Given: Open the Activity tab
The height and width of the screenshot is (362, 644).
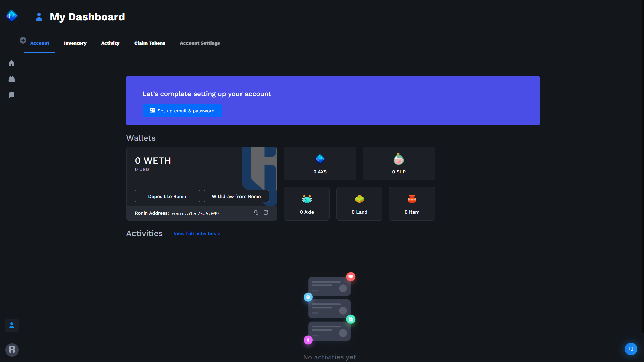Looking at the screenshot, I should (x=110, y=43).
